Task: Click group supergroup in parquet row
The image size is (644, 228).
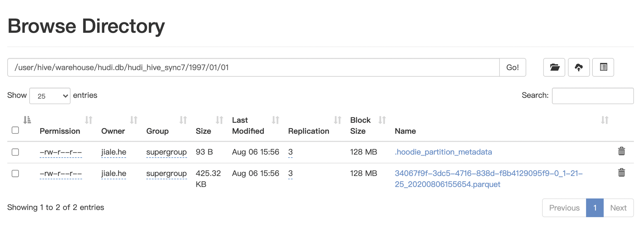Action: 167,173
